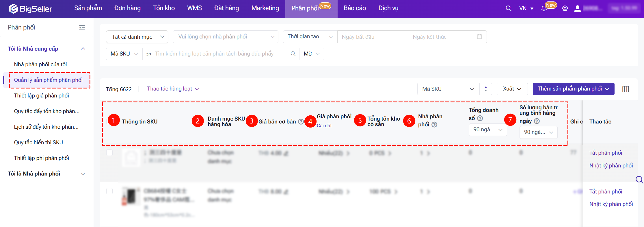Go to the Báo cáo menu

355,8
